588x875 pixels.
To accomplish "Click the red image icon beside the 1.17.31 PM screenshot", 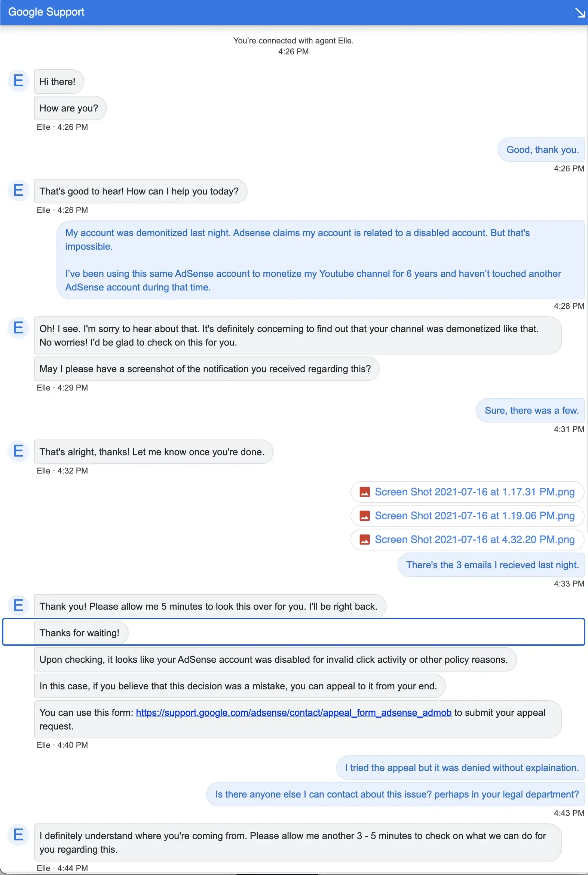I will (364, 492).
